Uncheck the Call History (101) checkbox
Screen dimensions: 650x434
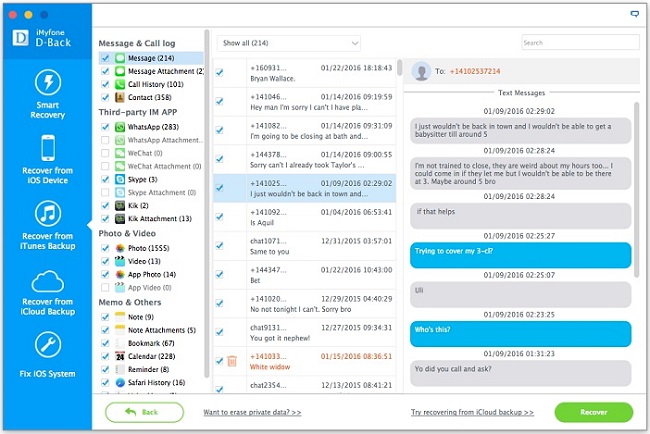tap(105, 84)
